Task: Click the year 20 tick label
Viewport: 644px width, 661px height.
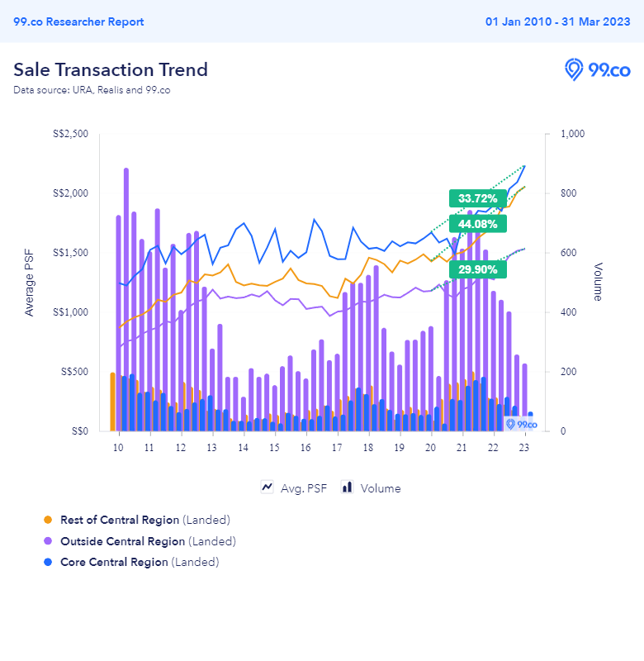Action: [x=430, y=448]
